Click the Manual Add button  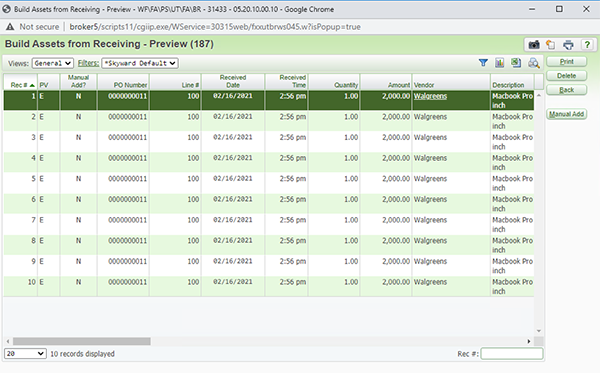(x=566, y=114)
